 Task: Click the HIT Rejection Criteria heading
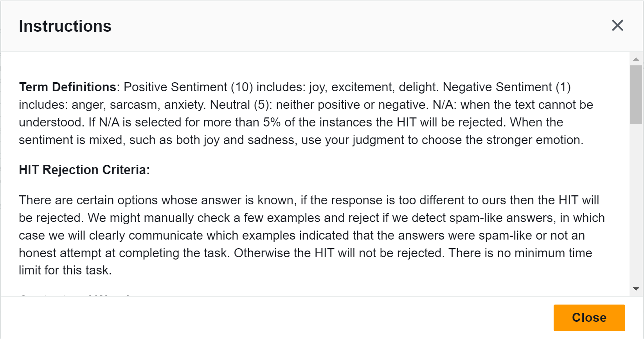pyautogui.click(x=84, y=170)
